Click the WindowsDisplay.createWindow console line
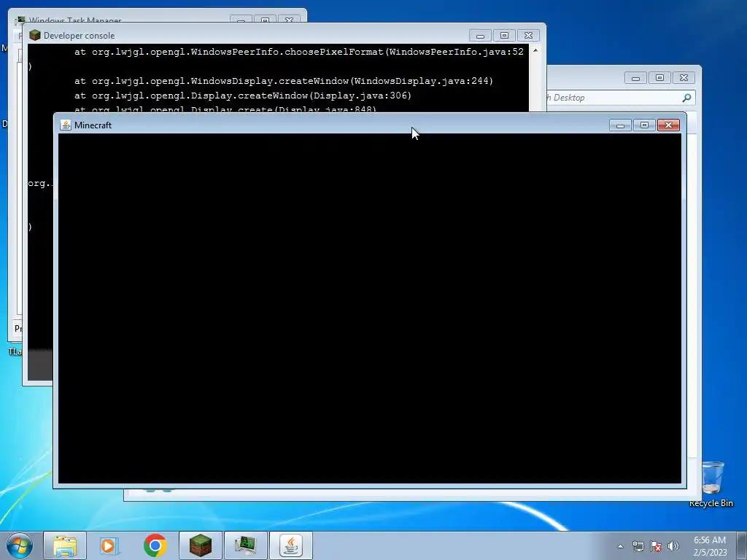This screenshot has width=747, height=560. [x=284, y=81]
